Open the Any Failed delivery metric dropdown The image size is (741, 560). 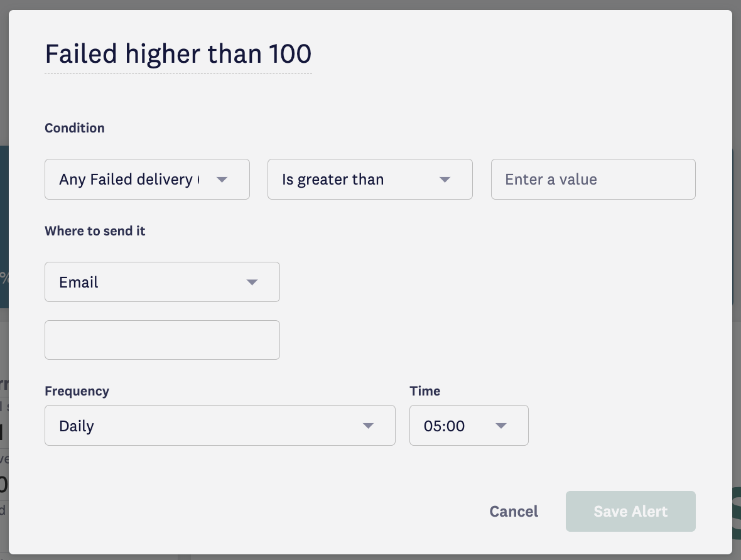click(x=147, y=179)
